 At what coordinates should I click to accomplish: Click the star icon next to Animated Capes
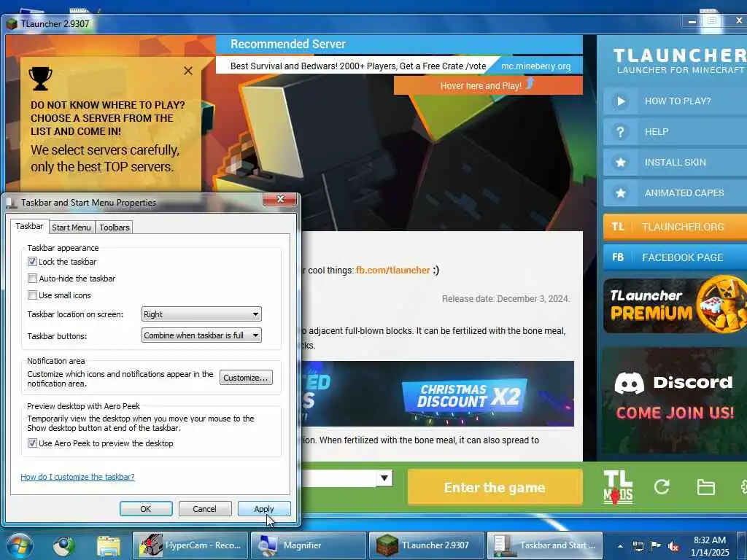pos(620,192)
